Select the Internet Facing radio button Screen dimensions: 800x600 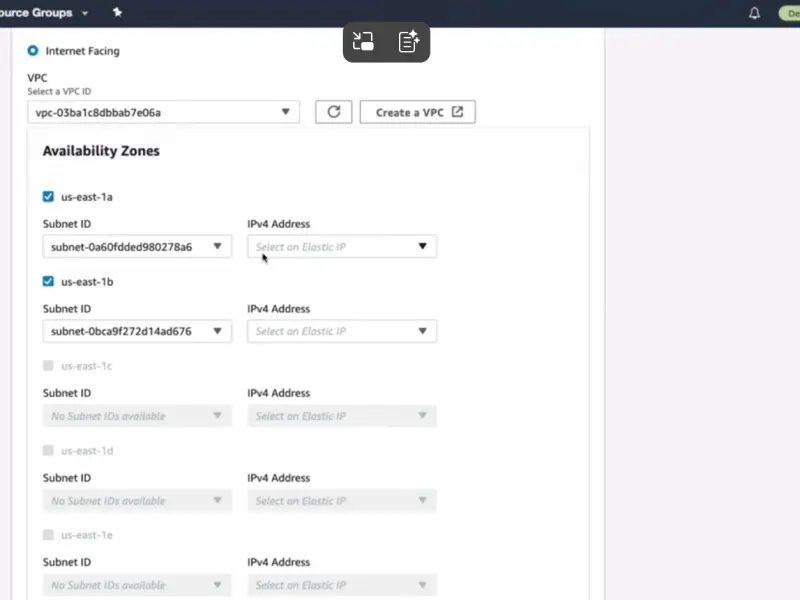tap(35, 51)
